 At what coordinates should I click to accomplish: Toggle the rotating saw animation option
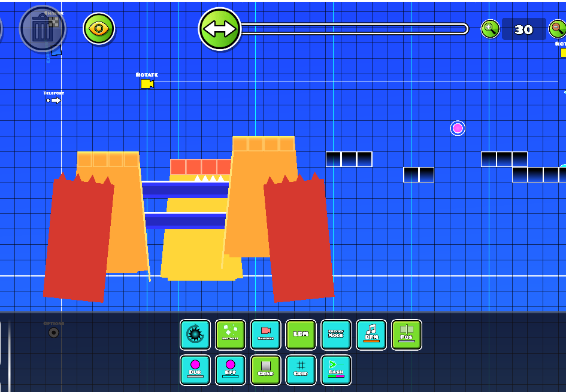[x=195, y=335]
